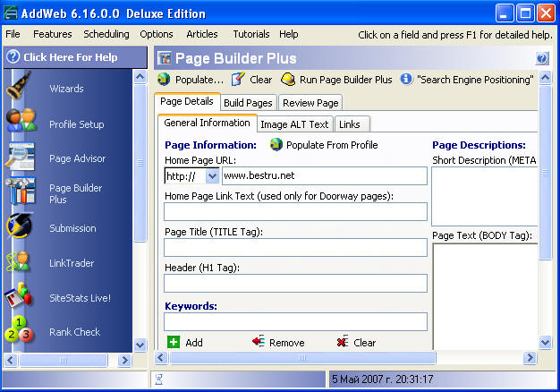Click the Home Page URL field www.bestru.net
Screen dimensions: 560x392
pos(325,175)
